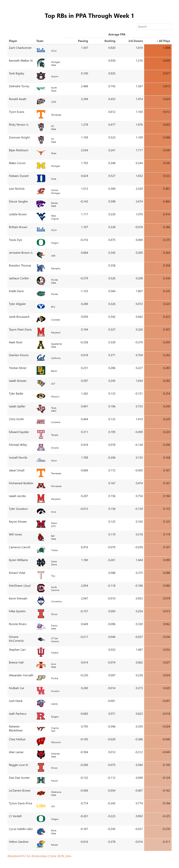179x868 pixels.
Task: Click the West Virginia Mountaineers logo
Action: pyautogui.click(x=41, y=217)
